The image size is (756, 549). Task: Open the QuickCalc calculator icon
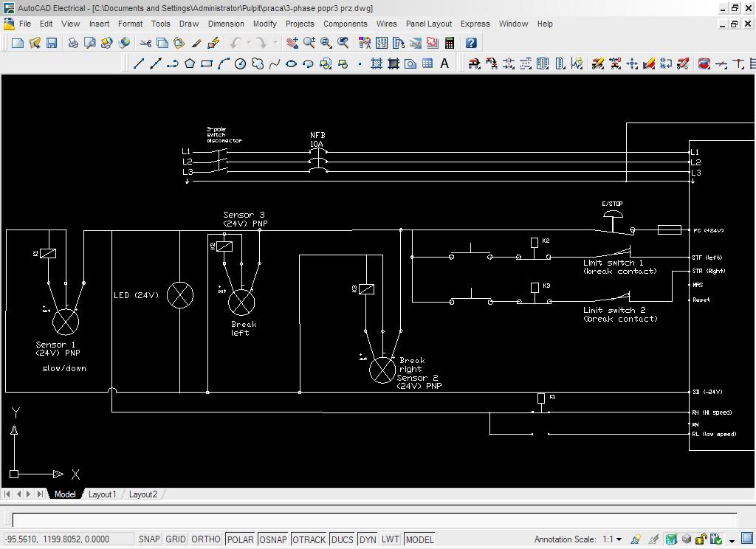(449, 43)
